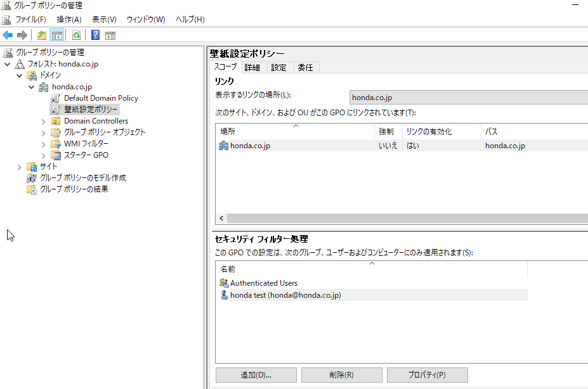Open the ウィンドウ(W) menu
This screenshot has width=588, height=389.
click(x=146, y=20)
